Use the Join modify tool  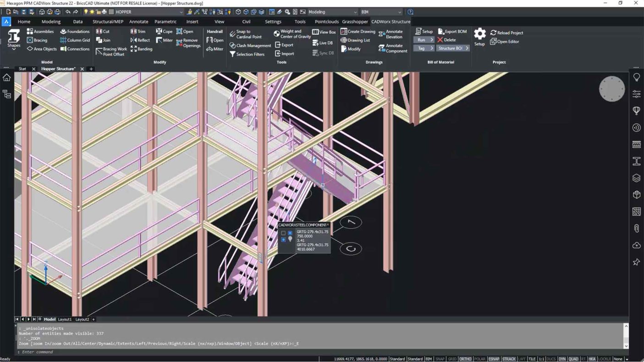pos(103,40)
